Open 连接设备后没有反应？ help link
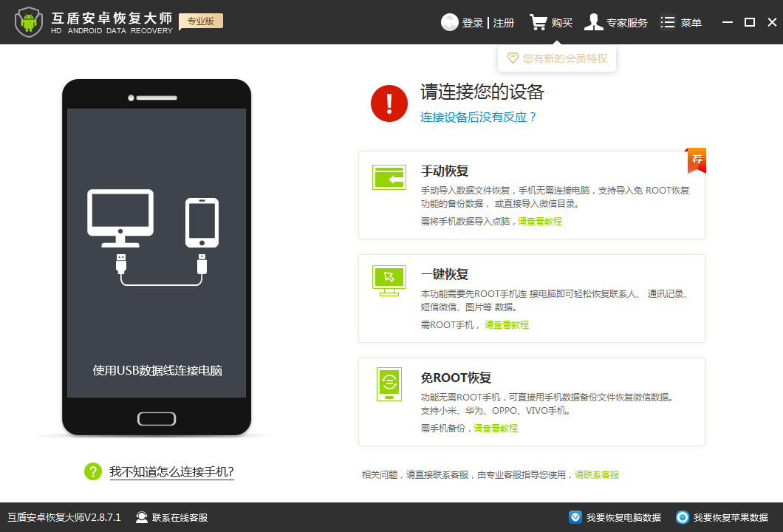The width and height of the screenshot is (783, 532). click(x=478, y=117)
